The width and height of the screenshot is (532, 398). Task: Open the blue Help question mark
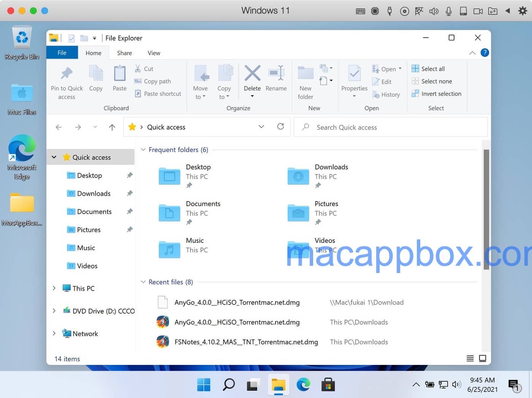(485, 53)
